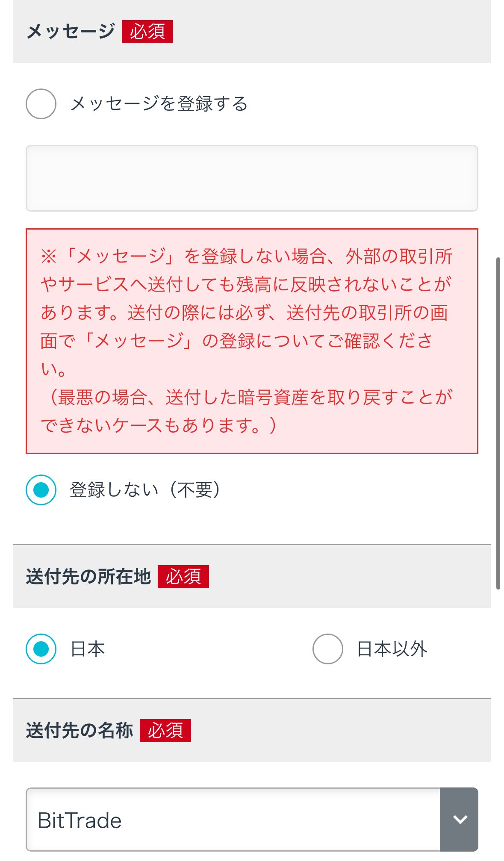Open the BitTrade destination name dropdown
Viewport: 504px width, 861px height.
233,820
